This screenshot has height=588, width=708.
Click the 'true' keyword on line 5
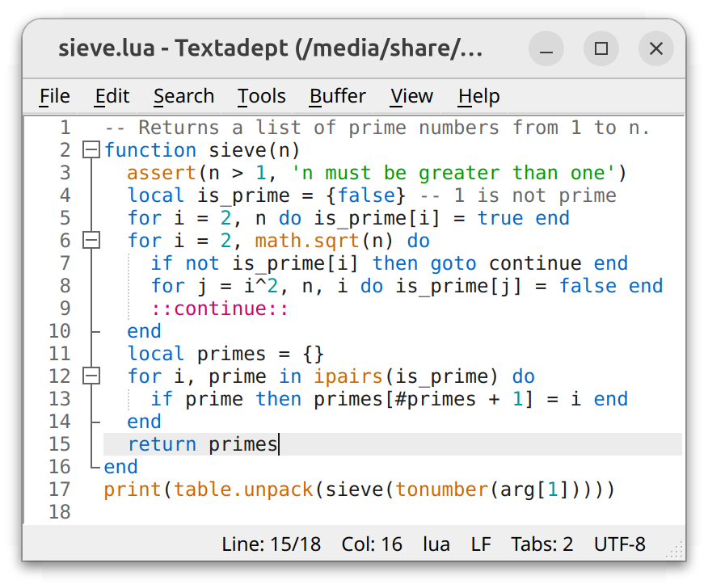499,218
